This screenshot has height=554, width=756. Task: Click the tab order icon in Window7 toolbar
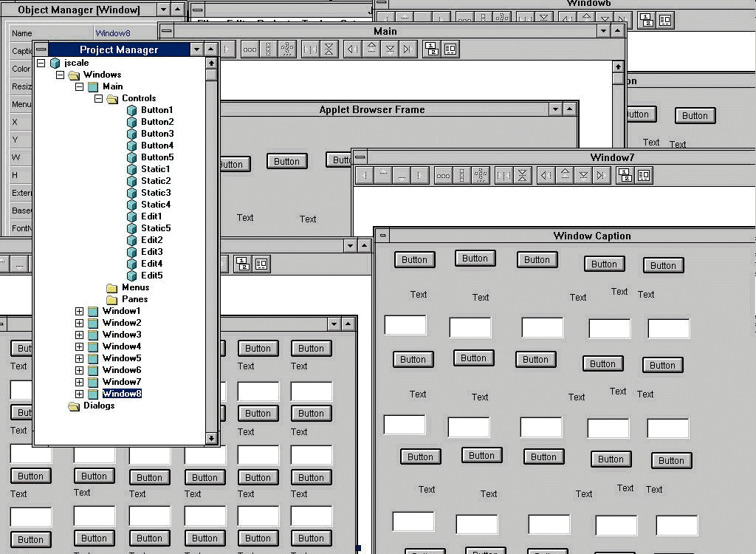pos(625,175)
